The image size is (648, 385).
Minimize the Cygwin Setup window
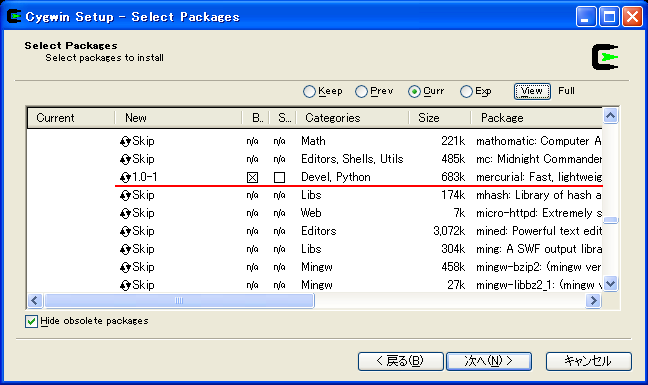pos(586,17)
